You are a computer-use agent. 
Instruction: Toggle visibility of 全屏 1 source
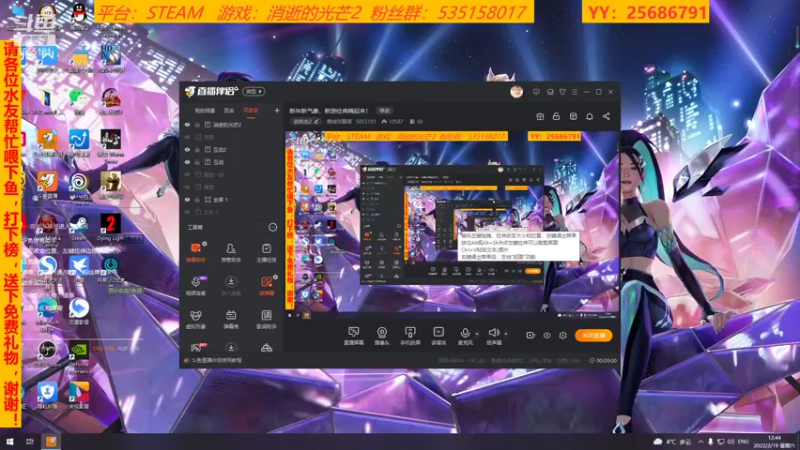187,199
